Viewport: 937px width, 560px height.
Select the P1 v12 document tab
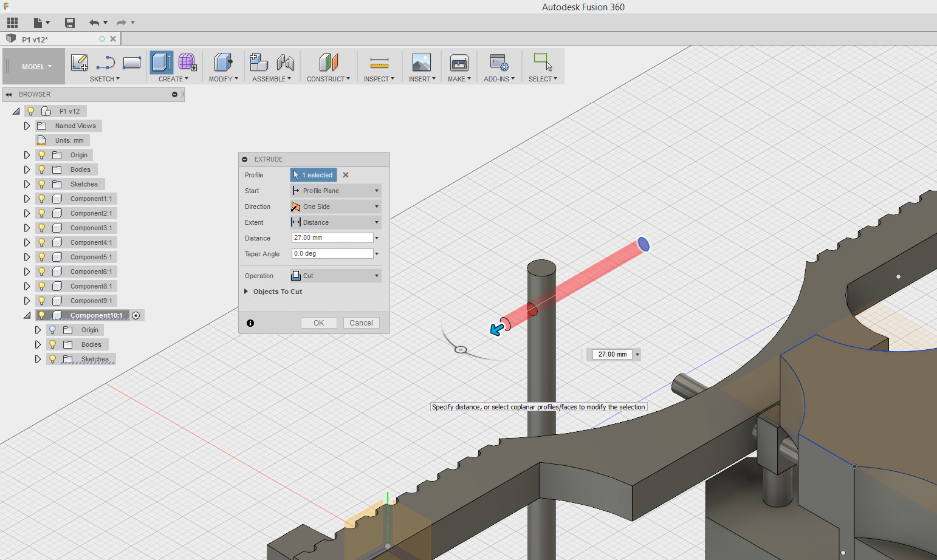pyautogui.click(x=61, y=39)
